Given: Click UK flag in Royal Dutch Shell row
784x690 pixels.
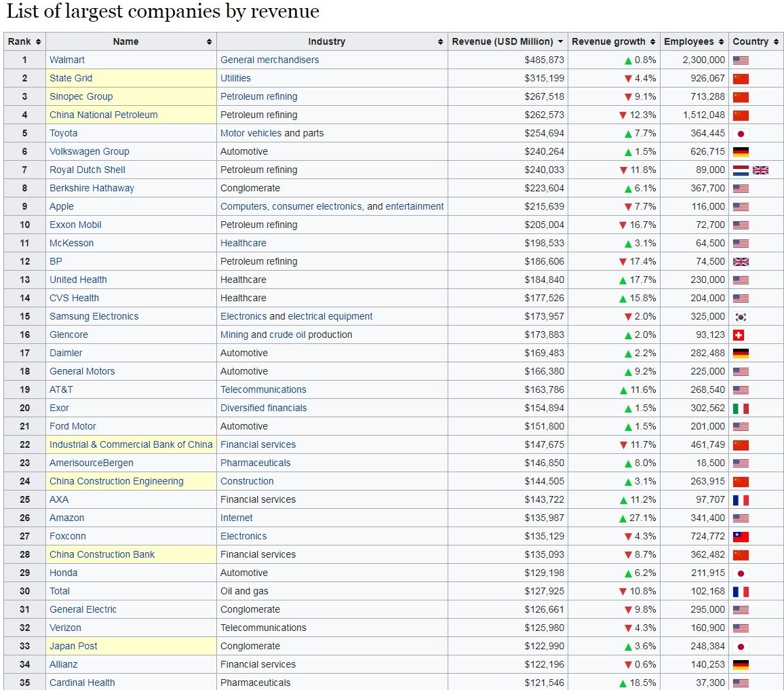Looking at the screenshot, I should point(760,170).
